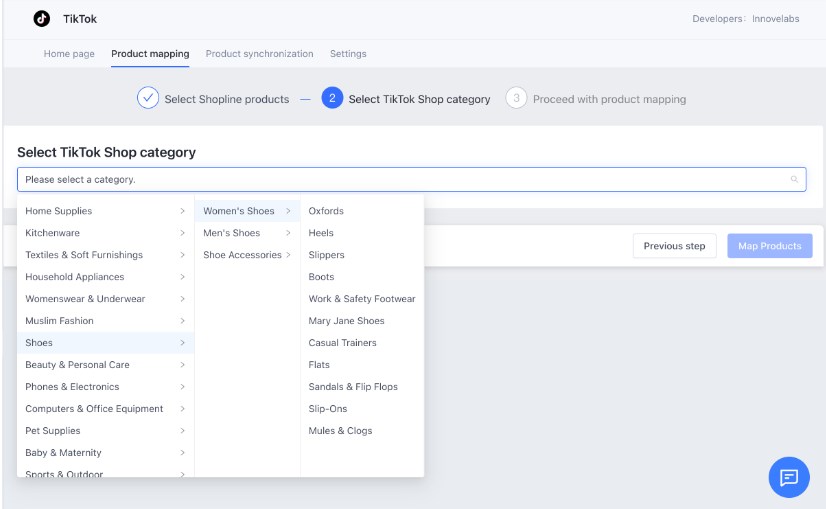Viewport: 826px width, 509px height.
Task: Open the chat support bubble icon
Action: click(788, 477)
